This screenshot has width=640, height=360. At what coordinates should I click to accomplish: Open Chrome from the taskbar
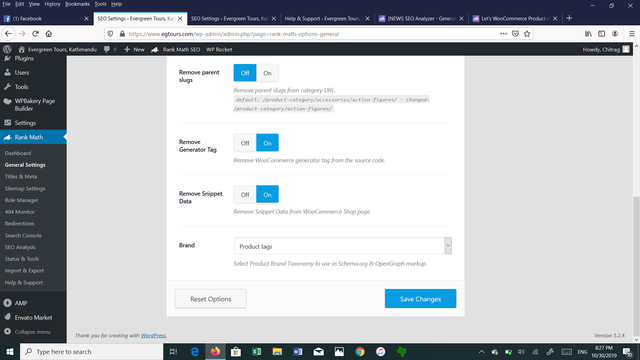(360, 351)
